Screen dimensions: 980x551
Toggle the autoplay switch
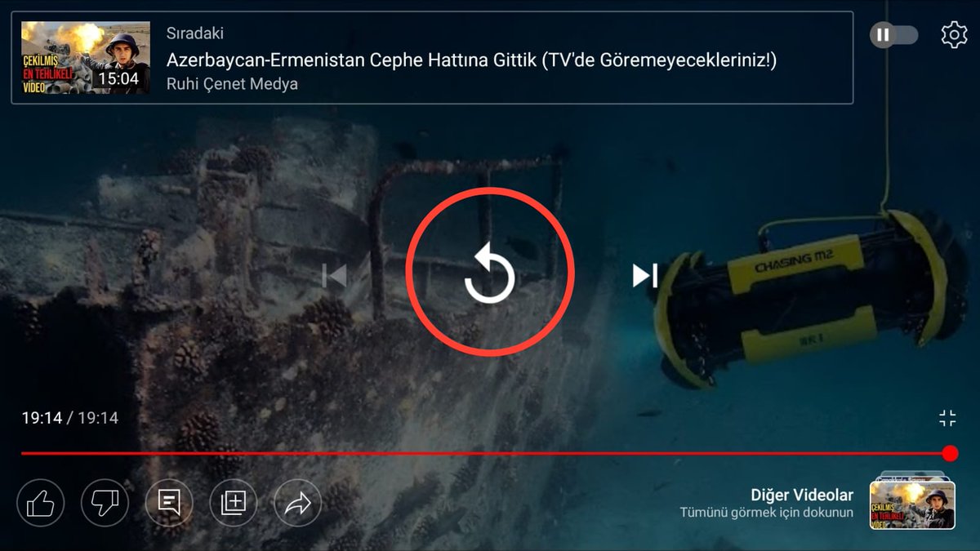tap(894, 35)
